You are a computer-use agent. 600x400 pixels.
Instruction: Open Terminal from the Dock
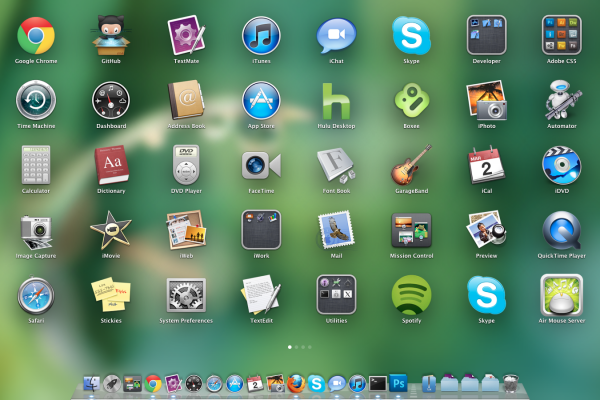378,384
